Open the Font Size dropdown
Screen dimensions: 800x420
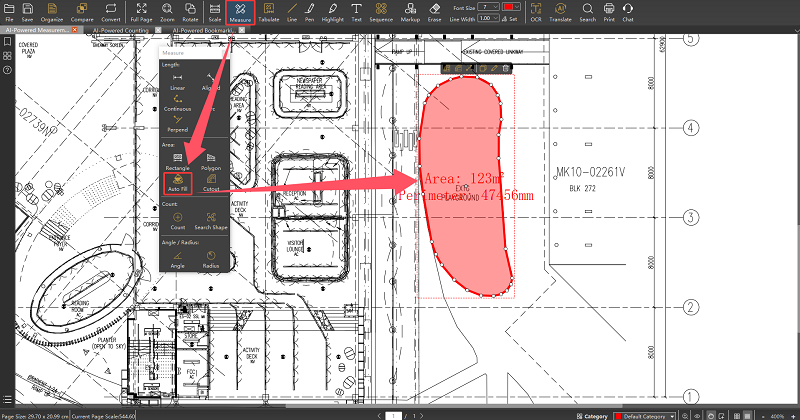click(492, 7)
